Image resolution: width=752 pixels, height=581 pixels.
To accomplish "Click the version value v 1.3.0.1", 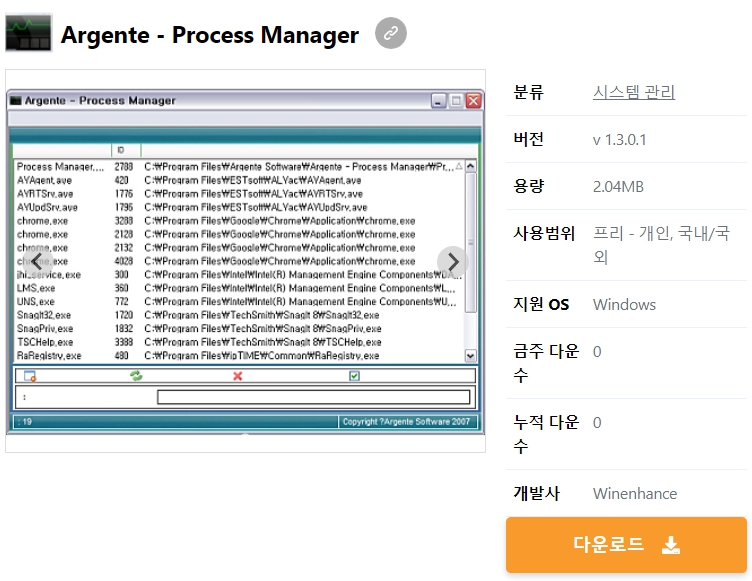I will (x=619, y=140).
